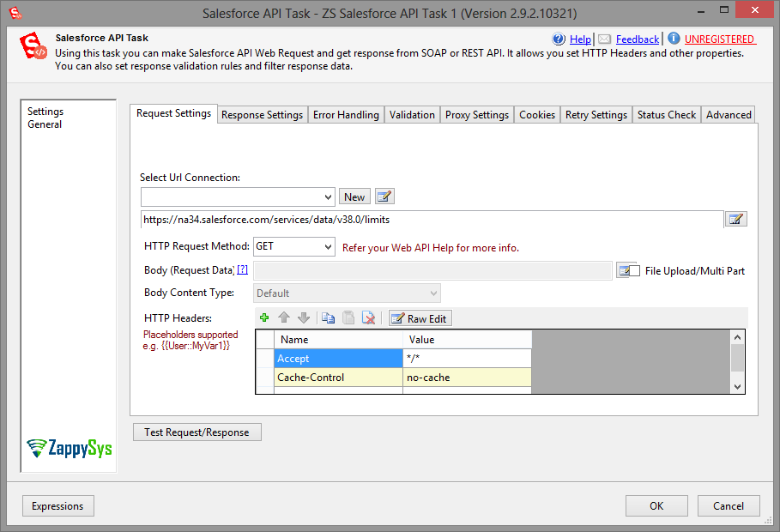Click the title bar application icon
Image resolution: width=780 pixels, height=532 pixels.
[16, 12]
